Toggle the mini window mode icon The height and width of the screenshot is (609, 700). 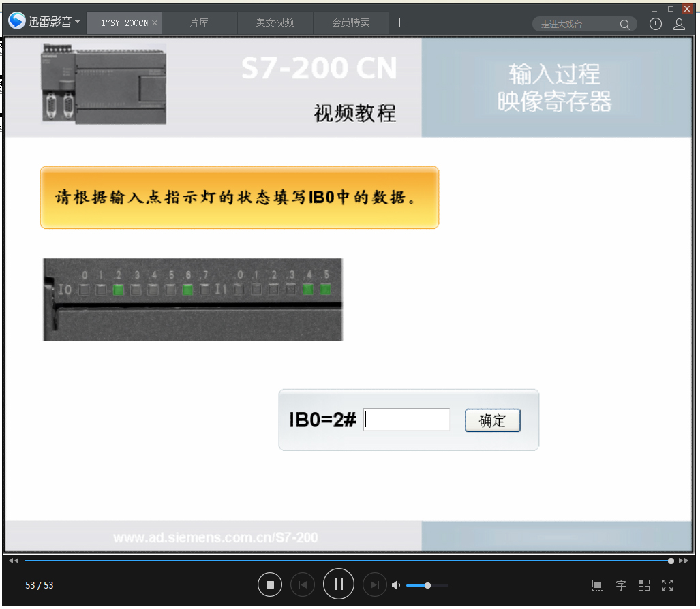[x=598, y=585]
